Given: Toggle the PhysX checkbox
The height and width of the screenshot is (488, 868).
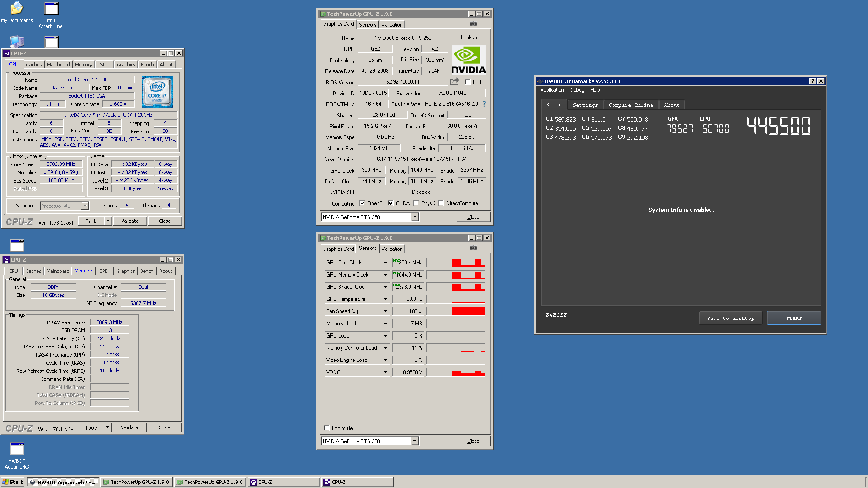Looking at the screenshot, I should click(x=416, y=203).
